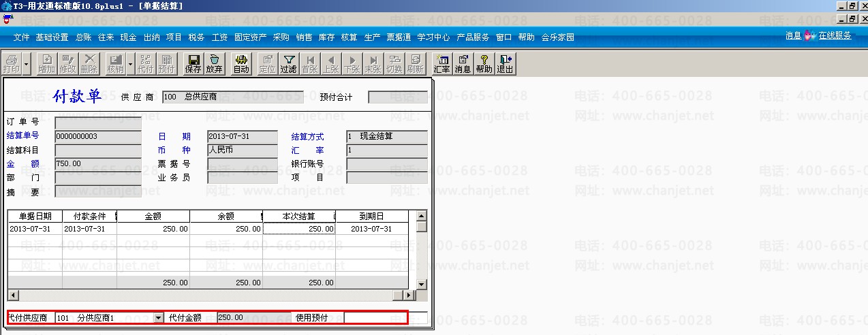Open the 出纳 menu
This screenshot has height=335, width=868.
point(151,37)
